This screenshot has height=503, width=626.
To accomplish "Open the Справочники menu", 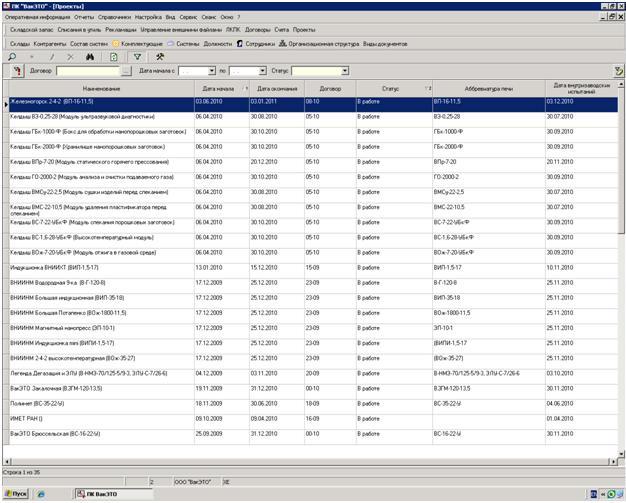I will click(114, 17).
